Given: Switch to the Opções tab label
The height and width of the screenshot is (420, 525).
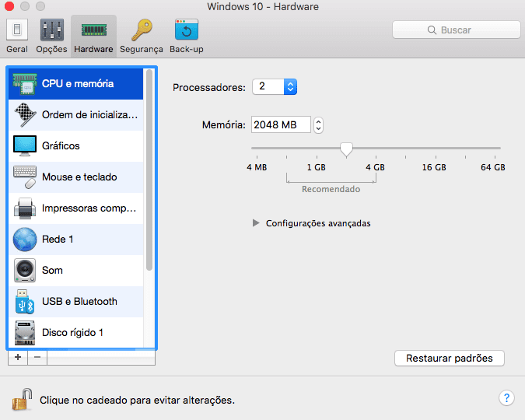Looking at the screenshot, I should 51,49.
